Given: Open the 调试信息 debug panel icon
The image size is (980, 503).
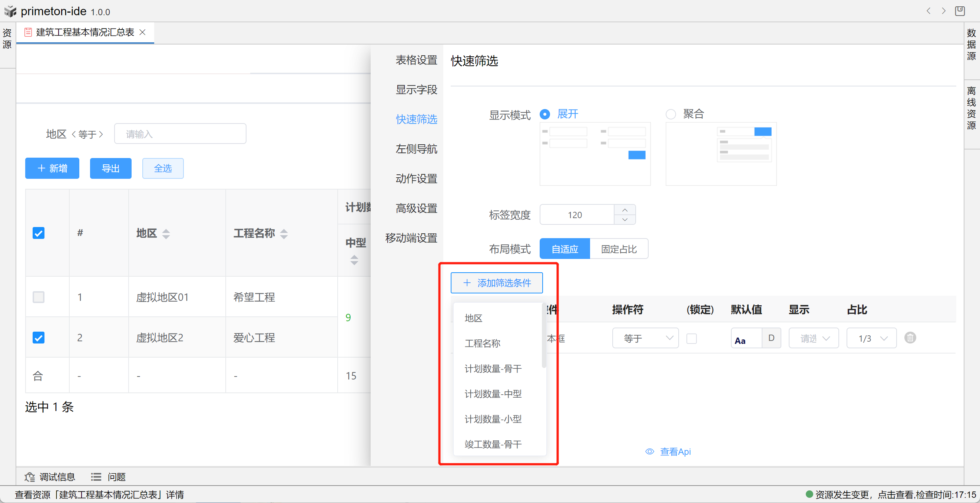Looking at the screenshot, I should [30, 477].
